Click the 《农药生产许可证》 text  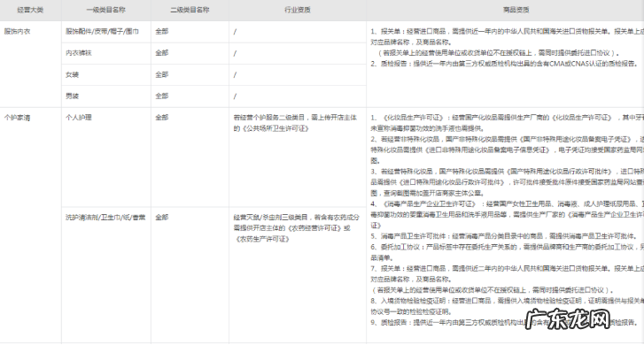[262, 239]
